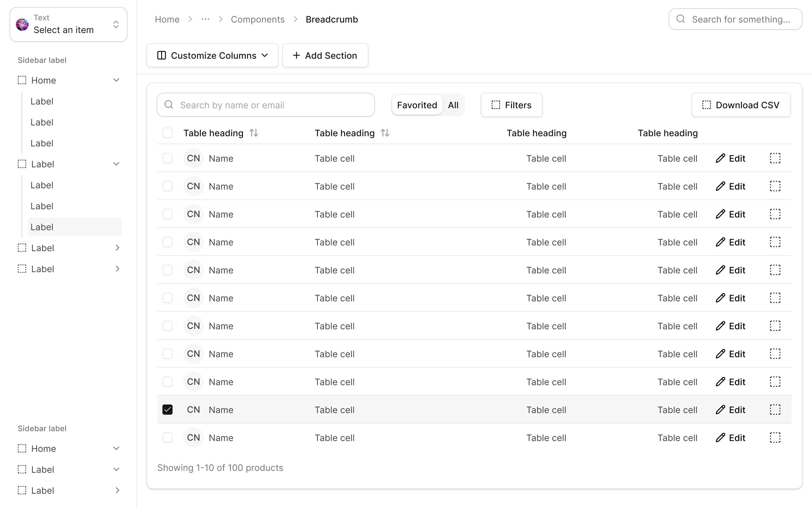Click Edit in the checked row

coord(730,410)
